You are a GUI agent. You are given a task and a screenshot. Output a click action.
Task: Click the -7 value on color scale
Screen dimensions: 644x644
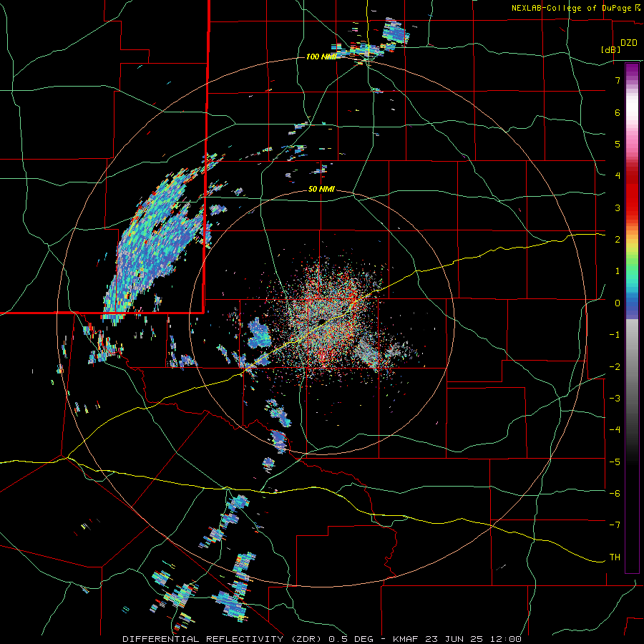point(615,525)
